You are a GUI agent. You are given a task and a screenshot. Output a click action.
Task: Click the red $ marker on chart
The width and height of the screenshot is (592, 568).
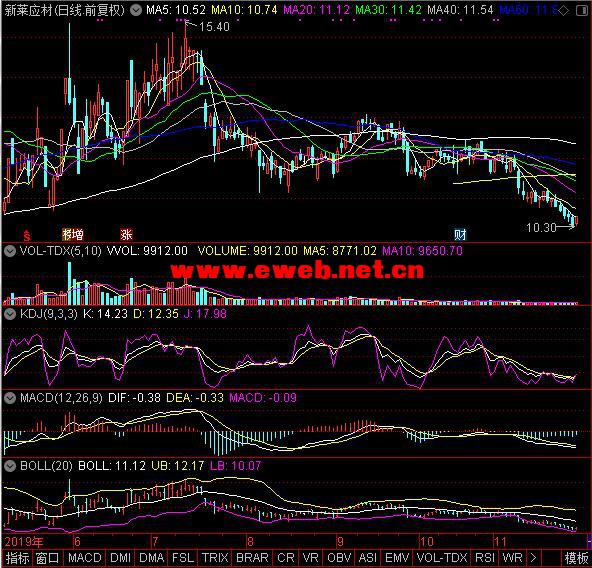pos(26,236)
